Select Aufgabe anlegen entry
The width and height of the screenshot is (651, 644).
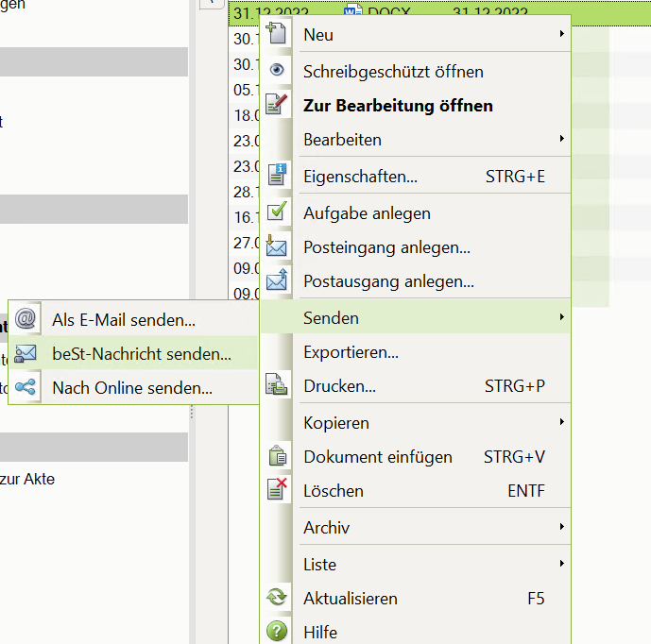click(x=416, y=213)
